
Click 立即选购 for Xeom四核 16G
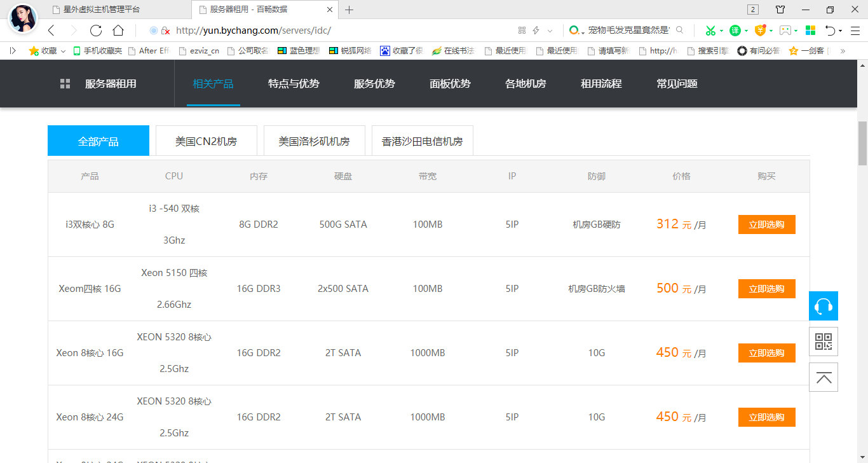point(766,289)
